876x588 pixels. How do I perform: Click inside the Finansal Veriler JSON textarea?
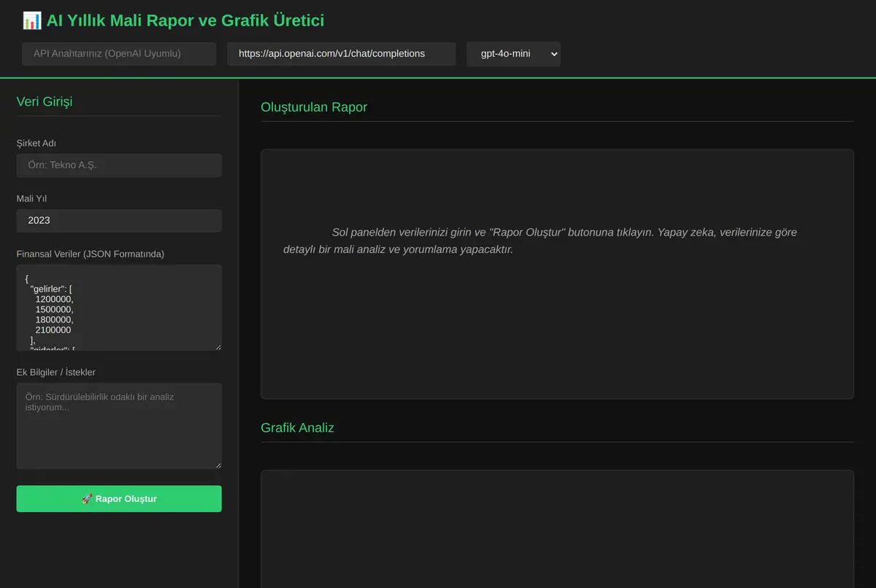(119, 308)
